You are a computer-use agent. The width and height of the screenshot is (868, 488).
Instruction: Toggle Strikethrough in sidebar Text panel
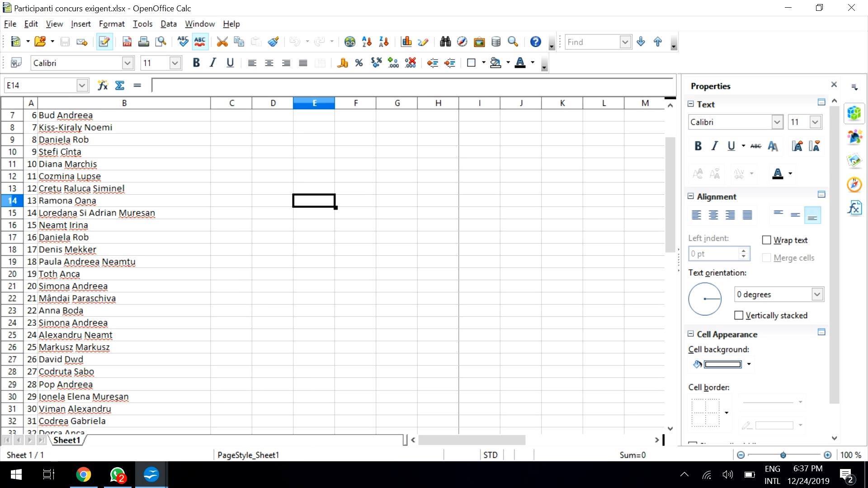coord(756,146)
